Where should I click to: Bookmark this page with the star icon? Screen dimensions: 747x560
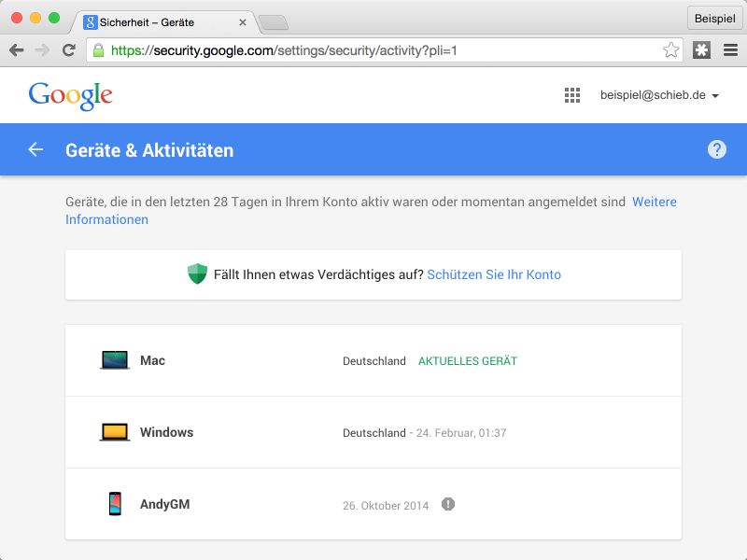click(x=670, y=50)
